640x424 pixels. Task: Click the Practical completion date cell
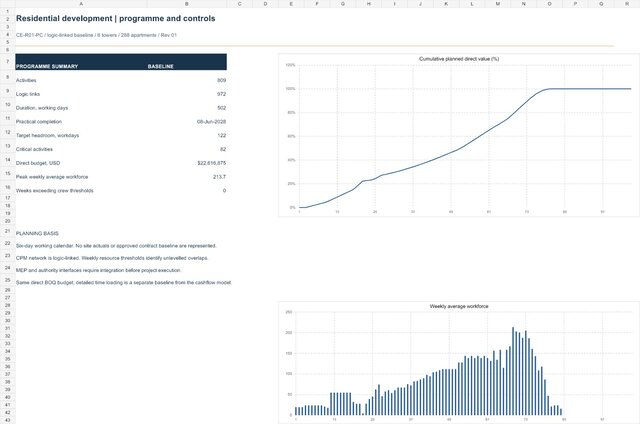point(187,122)
